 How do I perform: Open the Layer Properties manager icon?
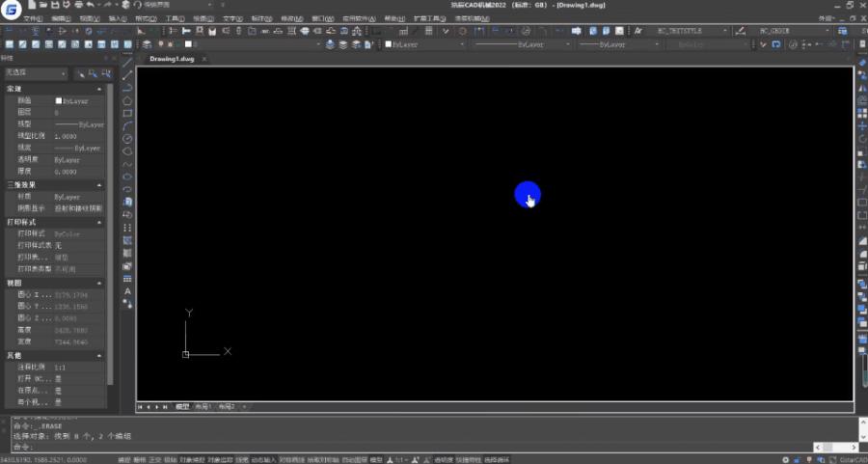[148, 44]
